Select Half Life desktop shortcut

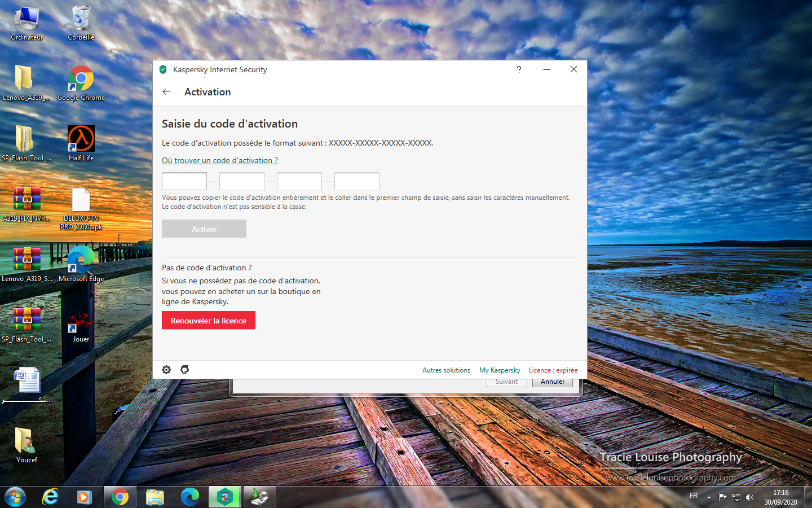tap(81, 143)
